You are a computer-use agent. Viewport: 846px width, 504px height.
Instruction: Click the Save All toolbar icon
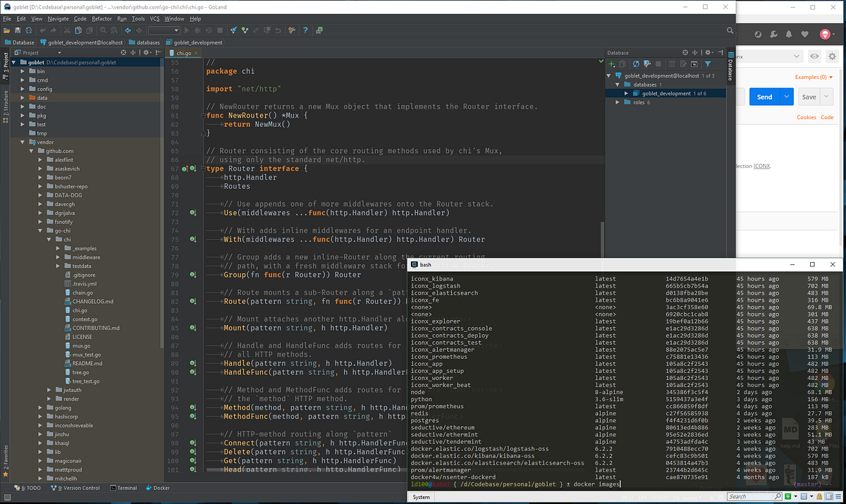click(x=18, y=30)
